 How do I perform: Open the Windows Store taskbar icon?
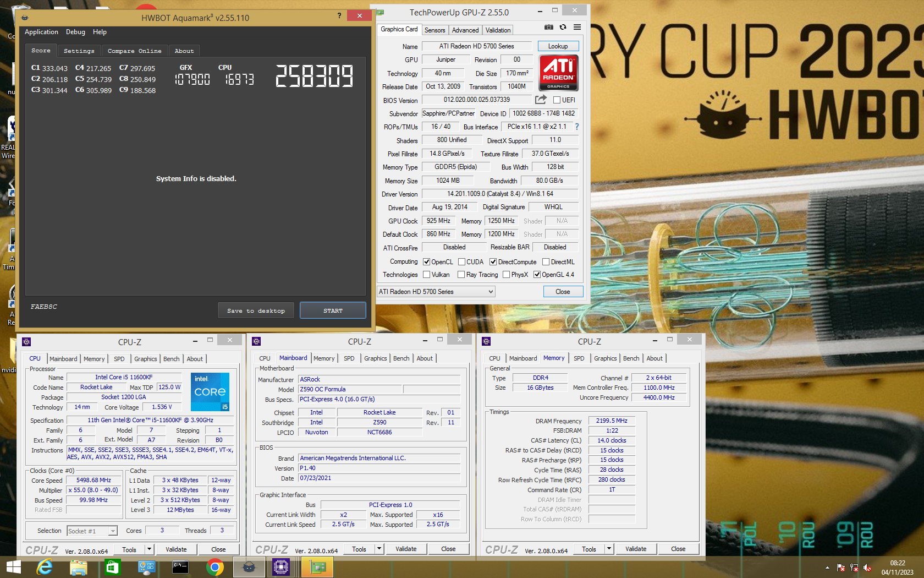(x=112, y=567)
